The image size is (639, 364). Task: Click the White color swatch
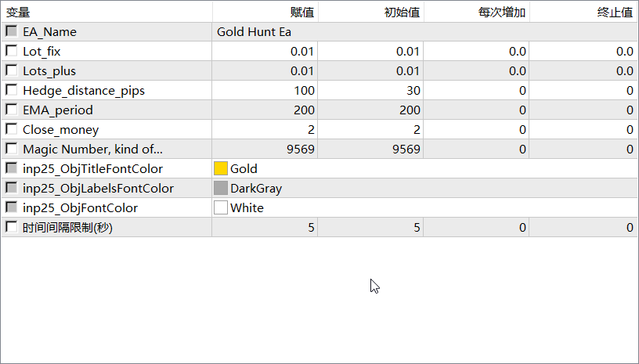(221, 207)
